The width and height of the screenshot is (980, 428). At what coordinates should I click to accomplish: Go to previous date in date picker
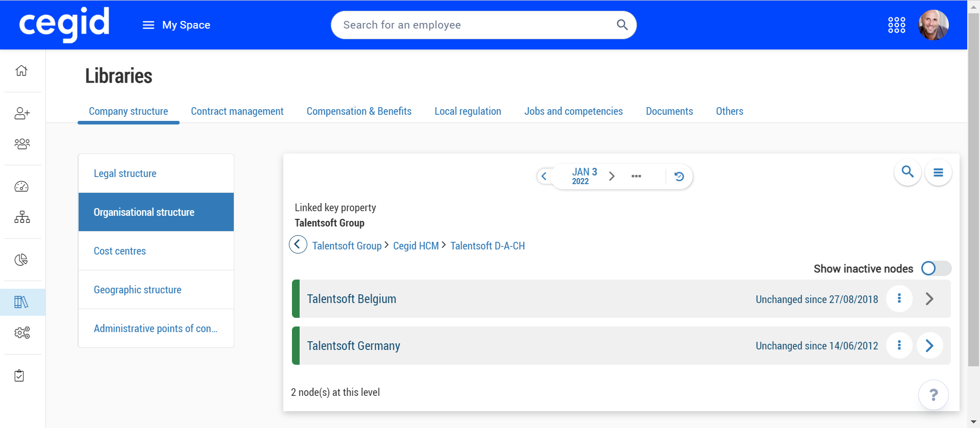click(544, 176)
